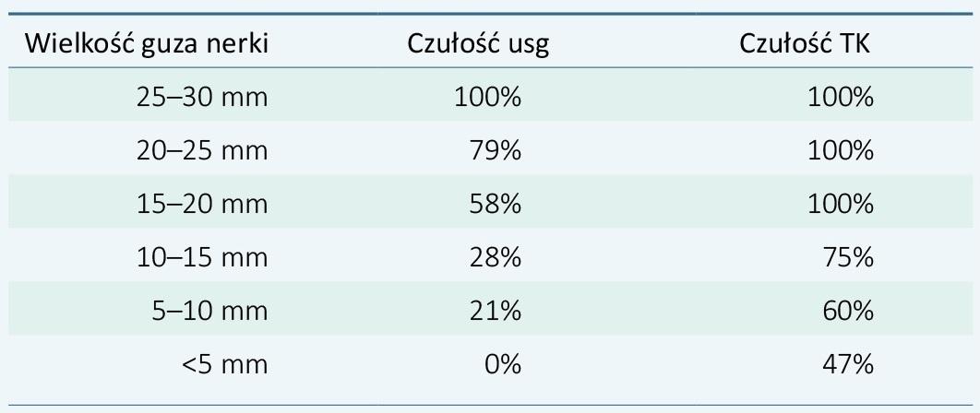Click the Czułość TK column header
The image size is (980, 413).
(805, 44)
